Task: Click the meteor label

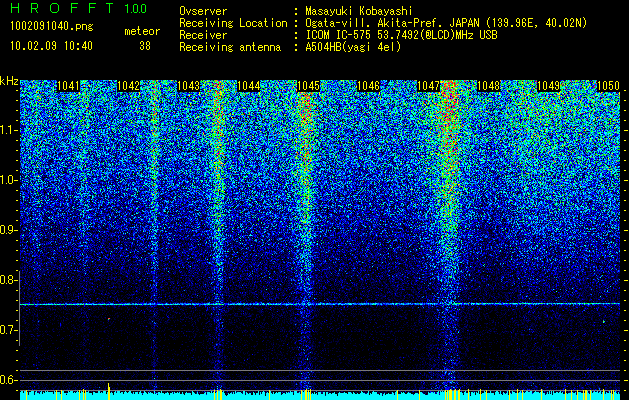Action: 142,31
